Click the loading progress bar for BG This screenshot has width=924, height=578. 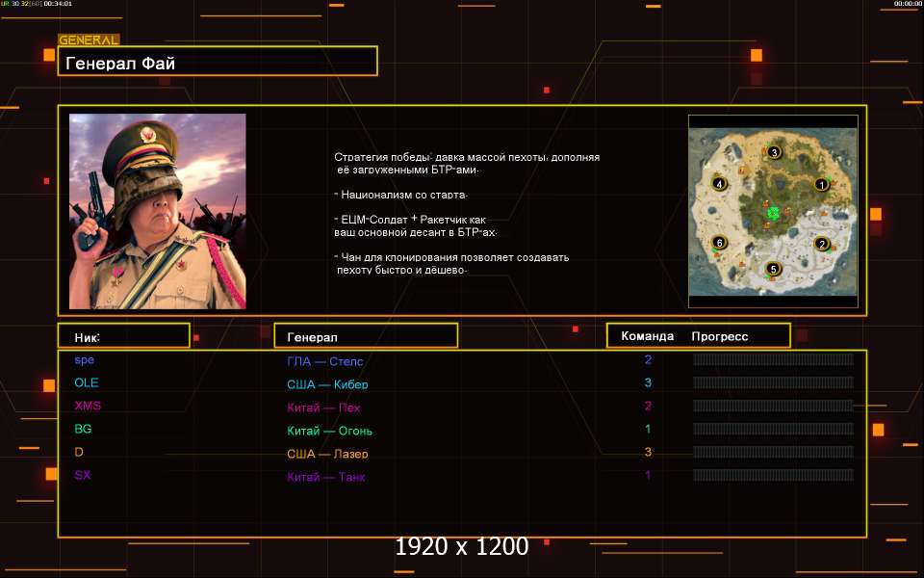(x=773, y=429)
